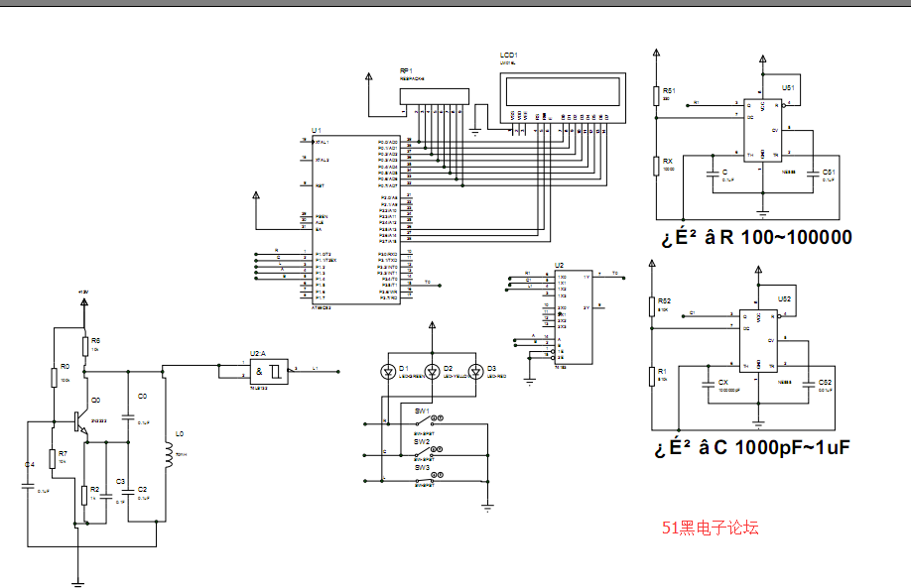Select the LCD1 display component
This screenshot has height=588, width=911.
[x=563, y=97]
